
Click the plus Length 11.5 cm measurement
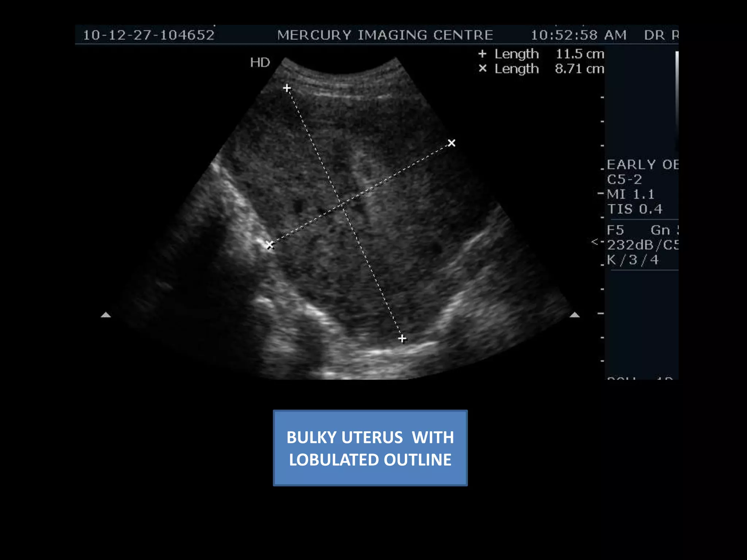pos(541,54)
